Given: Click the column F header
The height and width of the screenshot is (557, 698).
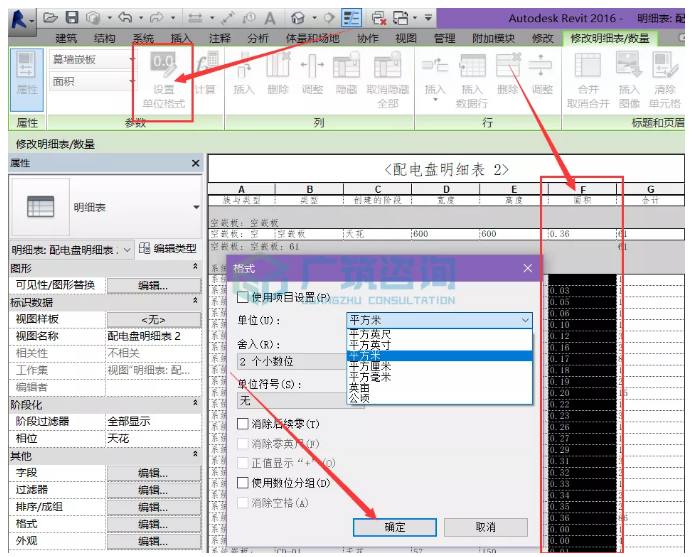Looking at the screenshot, I should [582, 189].
